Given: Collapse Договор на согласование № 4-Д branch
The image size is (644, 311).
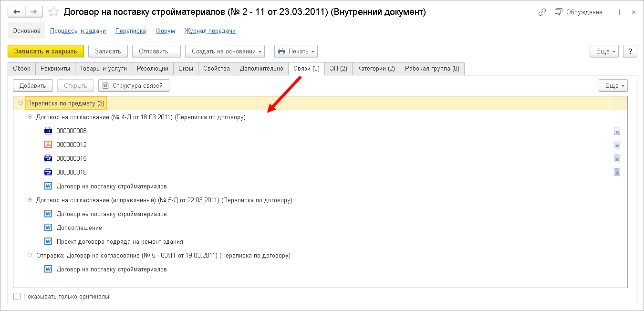Looking at the screenshot, I should [30, 116].
